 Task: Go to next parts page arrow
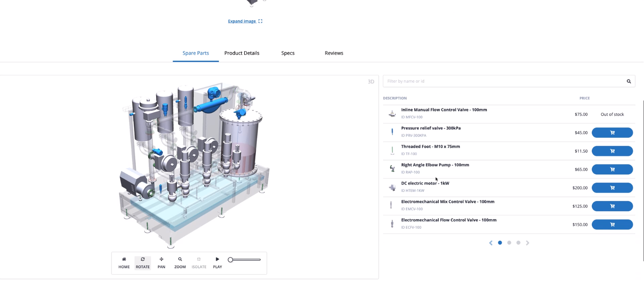[527, 243]
